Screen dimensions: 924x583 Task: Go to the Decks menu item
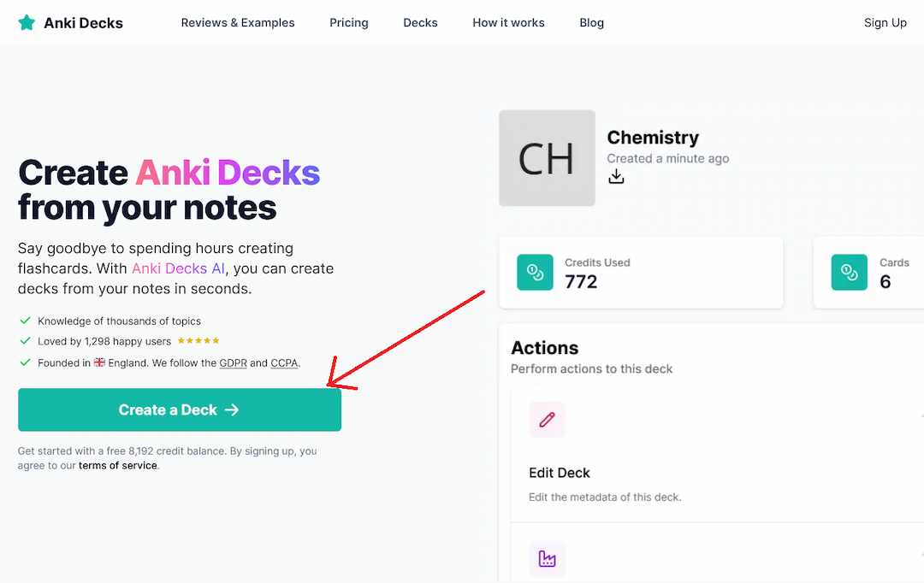420,22
